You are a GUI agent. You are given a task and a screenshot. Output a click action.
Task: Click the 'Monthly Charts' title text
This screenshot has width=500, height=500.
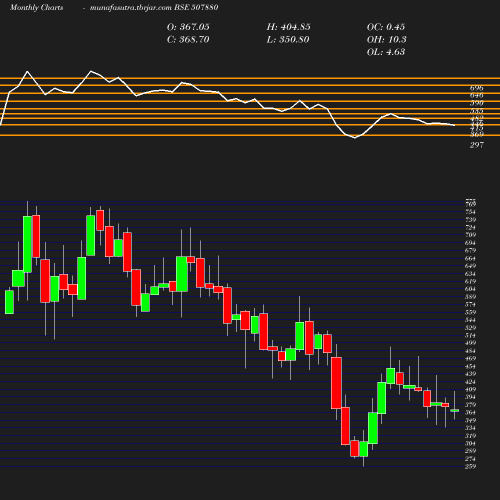tap(36, 7)
